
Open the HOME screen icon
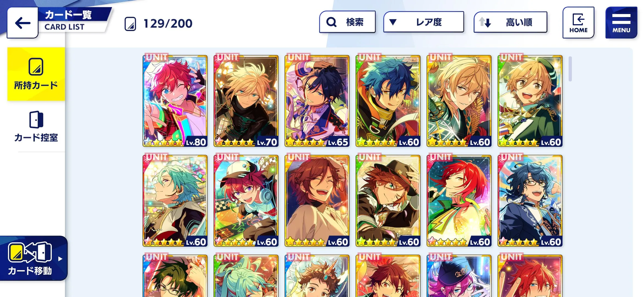pos(578,23)
